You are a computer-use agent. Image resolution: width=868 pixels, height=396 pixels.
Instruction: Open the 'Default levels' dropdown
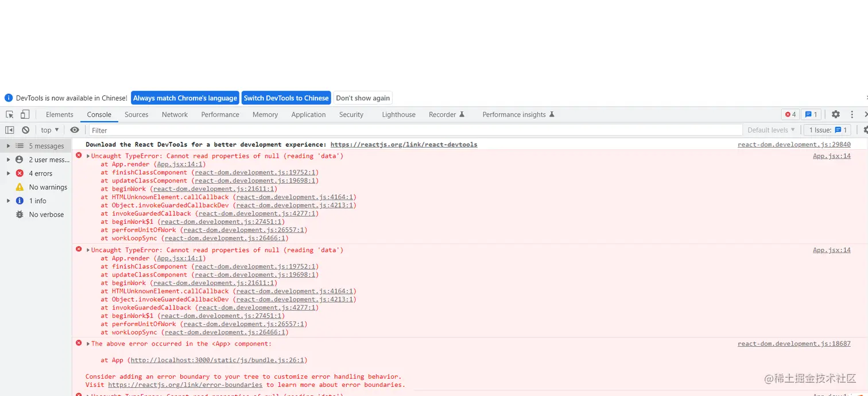point(771,130)
